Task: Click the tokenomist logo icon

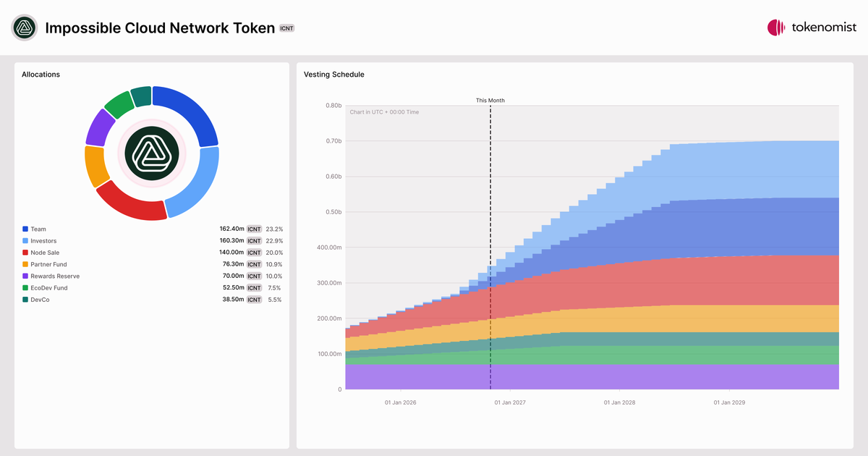Action: (x=776, y=28)
